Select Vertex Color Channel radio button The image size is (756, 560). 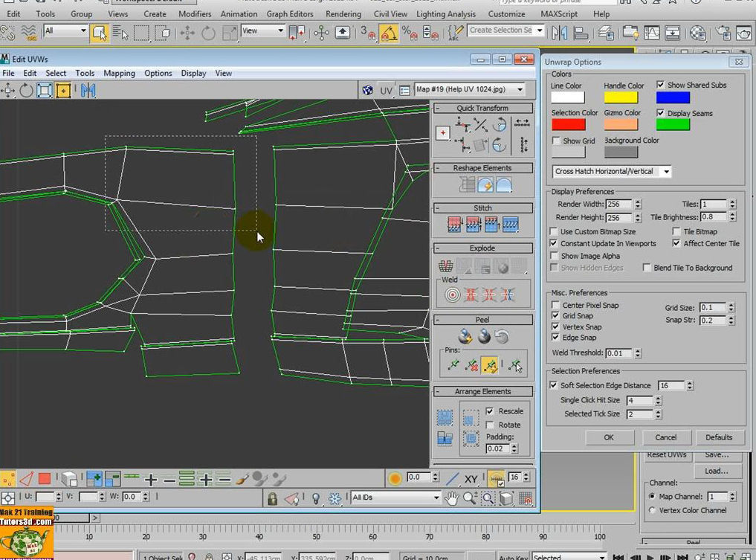coord(652,510)
